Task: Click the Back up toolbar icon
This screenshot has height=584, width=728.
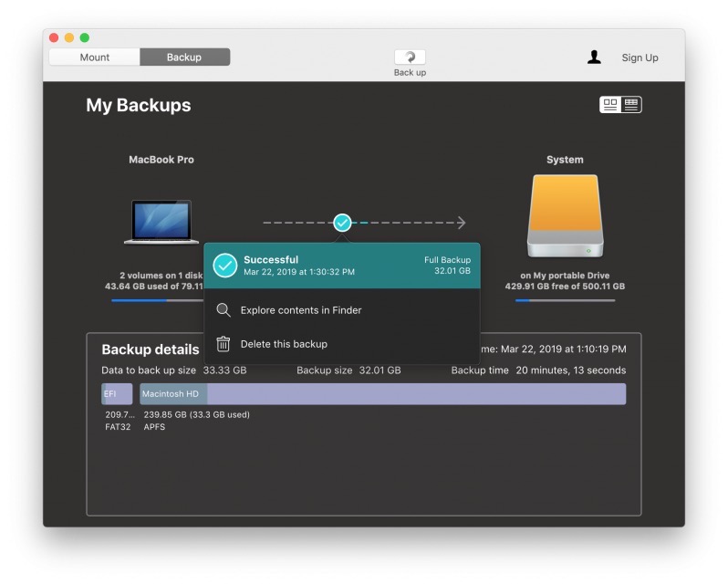Action: click(410, 57)
